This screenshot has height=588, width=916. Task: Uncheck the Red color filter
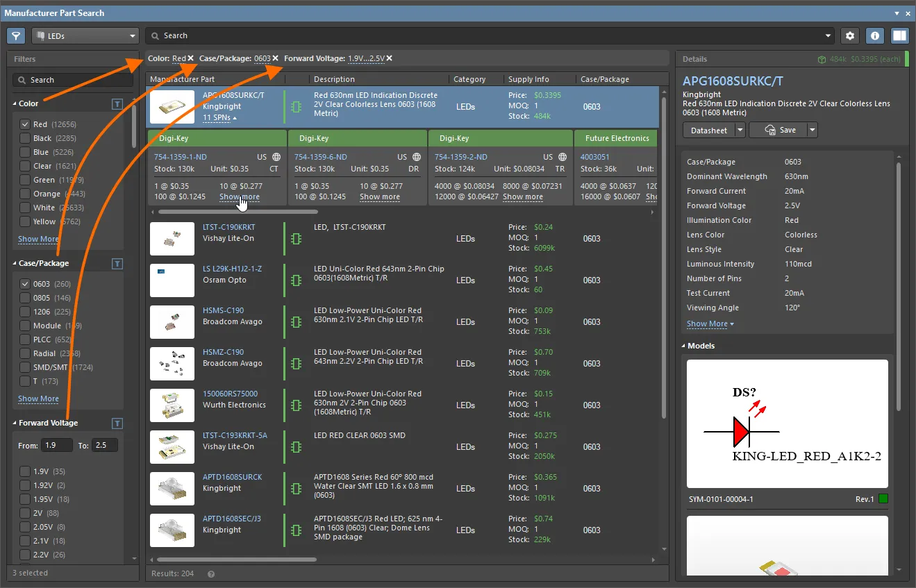(25, 124)
